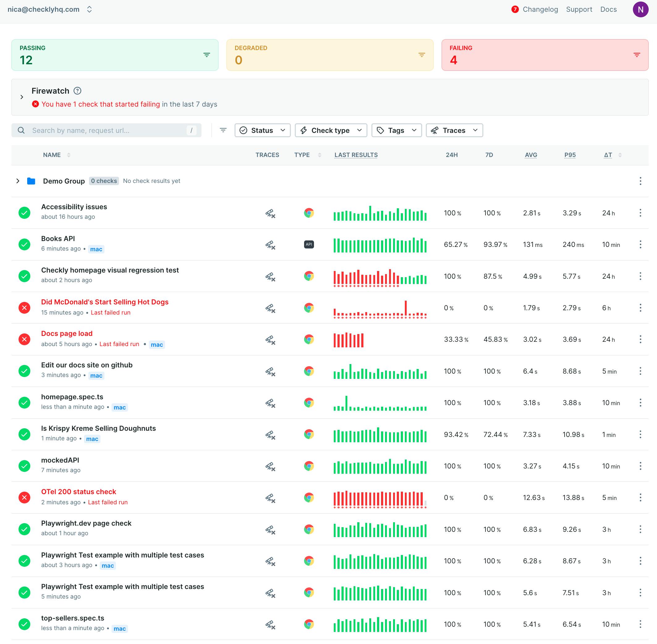Click the Playwright.dev page check traces icon
The height and width of the screenshot is (644, 657).
270,530
